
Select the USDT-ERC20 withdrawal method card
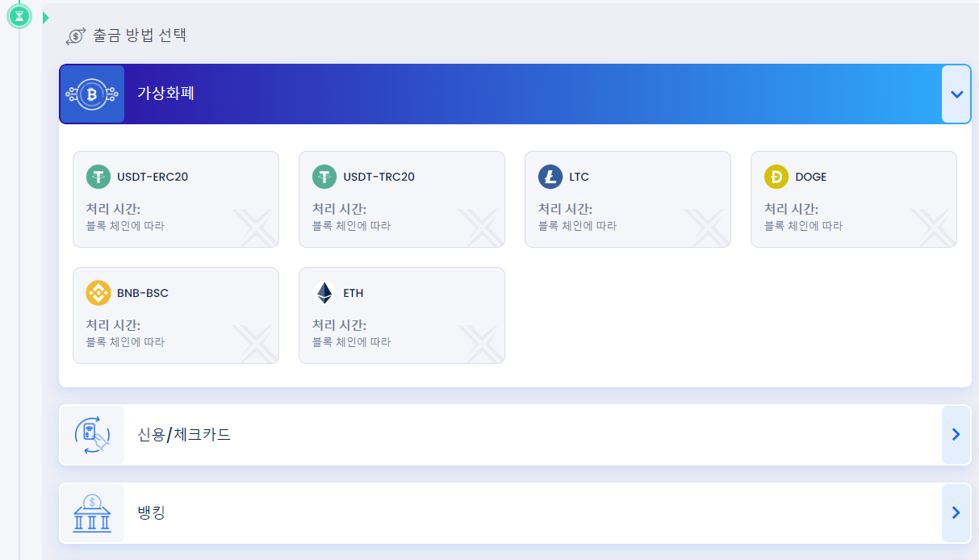176,199
